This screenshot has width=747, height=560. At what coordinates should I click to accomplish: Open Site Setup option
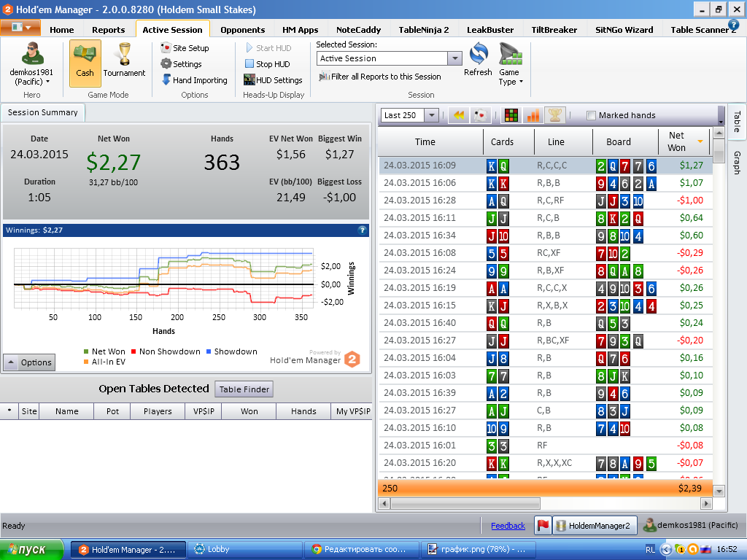pos(185,47)
